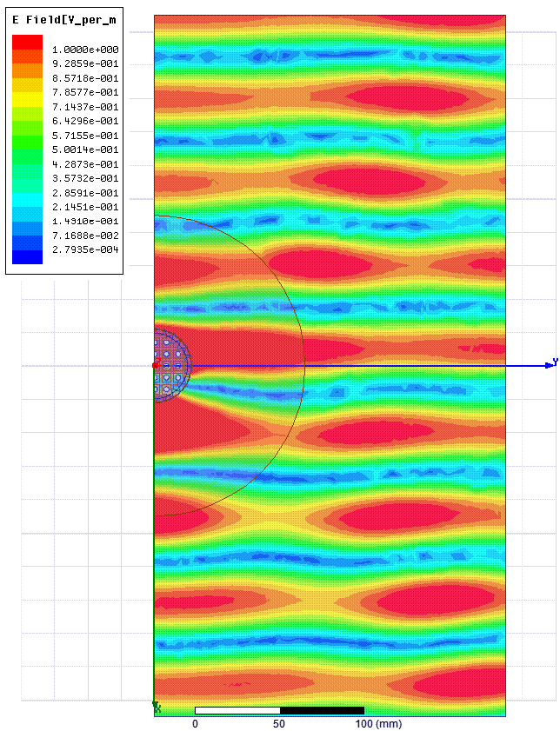Click the legend title "E Field[V_per_m"

(x=64, y=20)
